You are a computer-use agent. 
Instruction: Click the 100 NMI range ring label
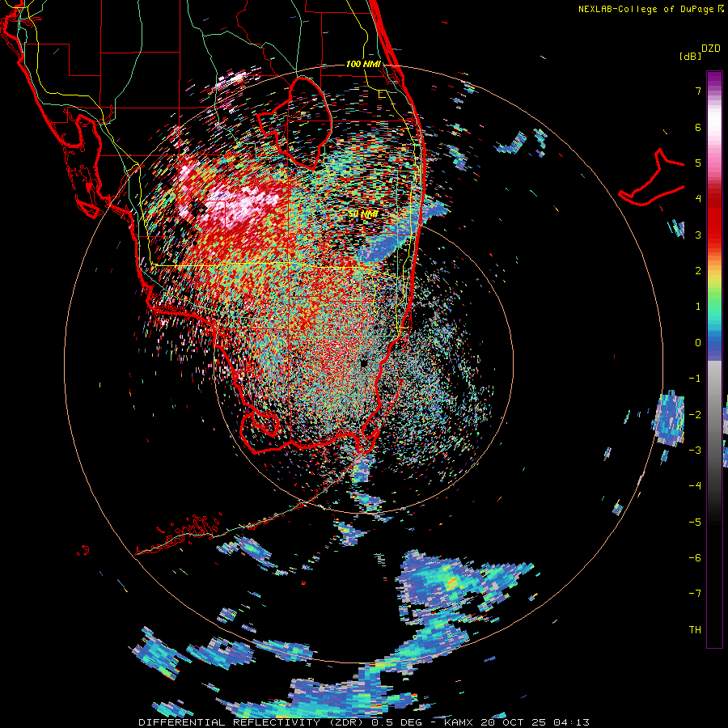click(363, 64)
